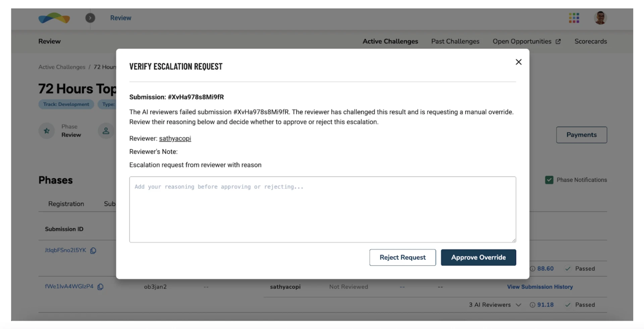Open the colorful app grid launcher
This screenshot has height=329, width=644.
[x=574, y=18]
